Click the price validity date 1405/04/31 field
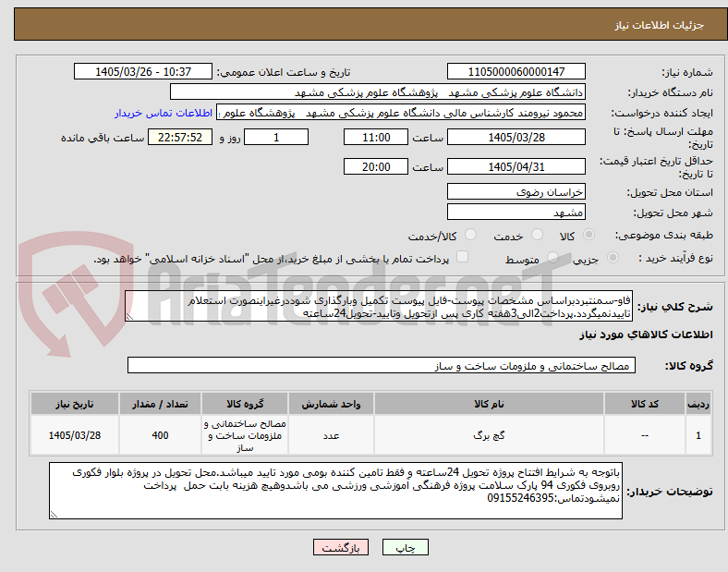 [x=516, y=166]
